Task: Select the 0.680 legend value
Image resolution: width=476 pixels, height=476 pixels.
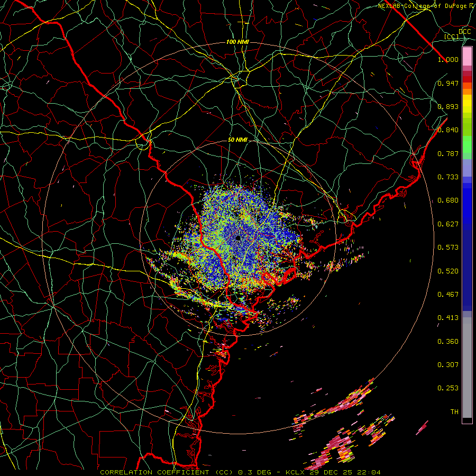Action: [448, 200]
